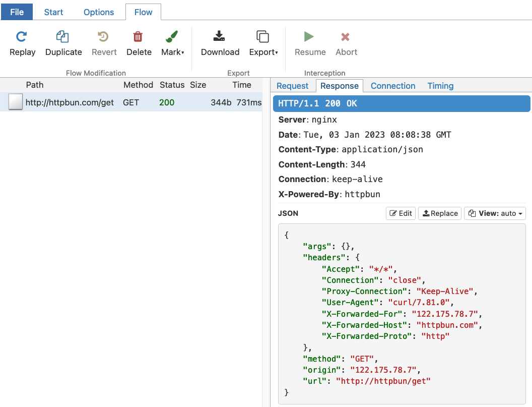Image resolution: width=532 pixels, height=407 pixels.
Task: Click the "method" JSON key
Action: click(321, 359)
